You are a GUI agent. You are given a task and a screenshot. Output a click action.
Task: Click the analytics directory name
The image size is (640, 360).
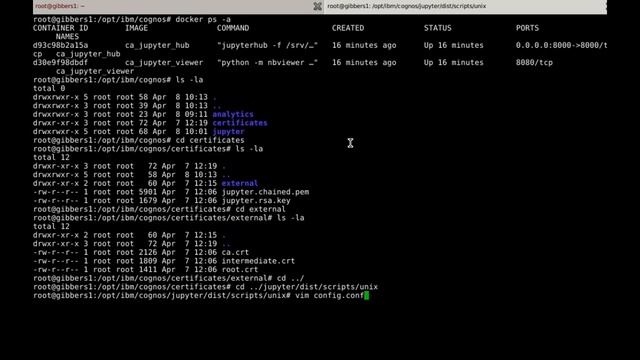pos(233,114)
